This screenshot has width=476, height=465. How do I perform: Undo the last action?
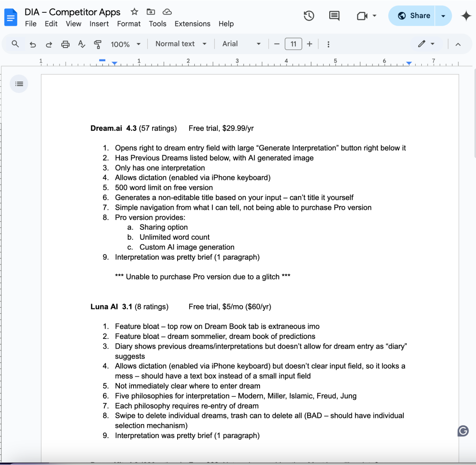coord(33,45)
